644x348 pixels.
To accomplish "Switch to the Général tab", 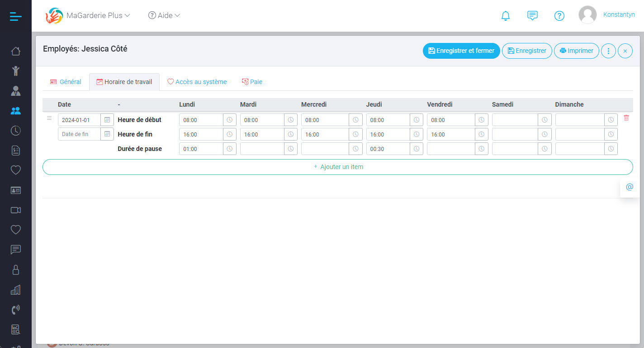I will pyautogui.click(x=66, y=81).
